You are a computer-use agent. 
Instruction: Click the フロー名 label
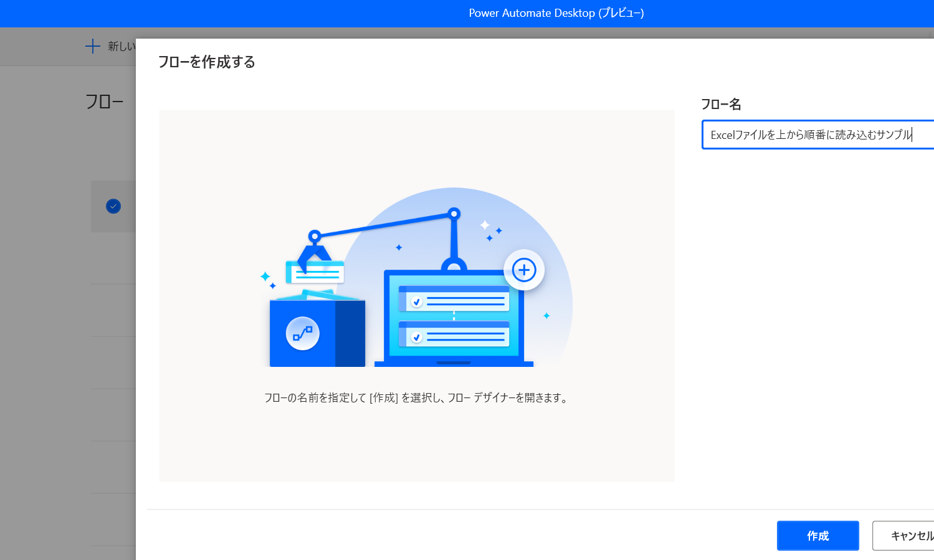pyautogui.click(x=721, y=104)
